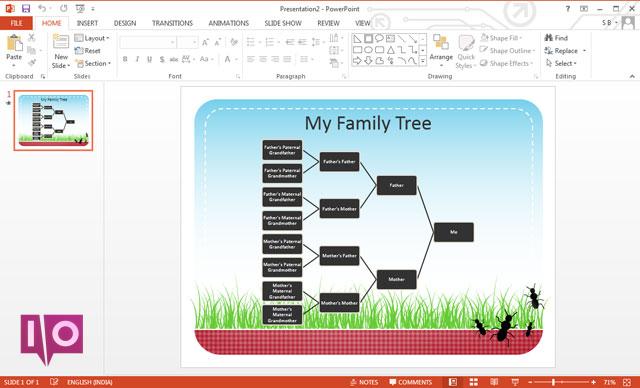Align text right in Paragraph group

pos(275,59)
